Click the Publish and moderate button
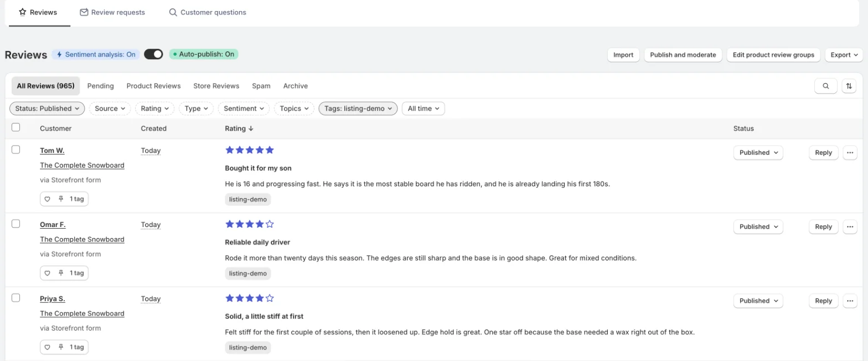868x361 pixels. point(683,55)
